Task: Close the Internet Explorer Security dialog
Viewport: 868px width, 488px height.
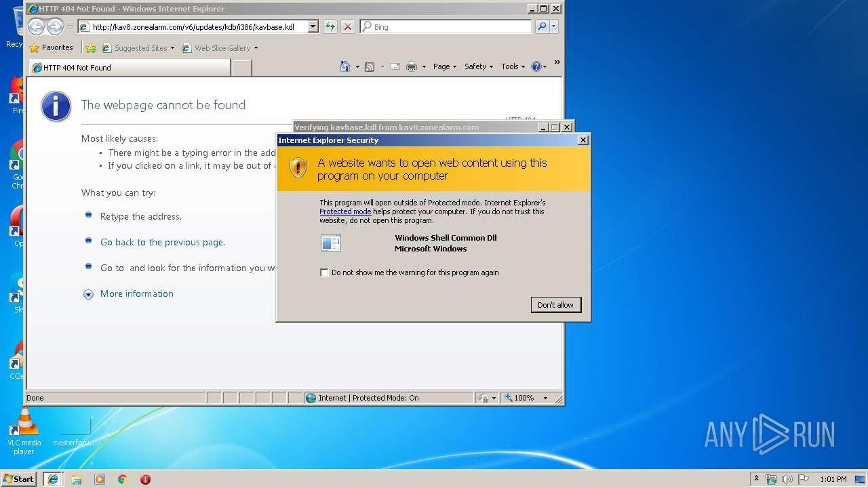Action: [583, 140]
